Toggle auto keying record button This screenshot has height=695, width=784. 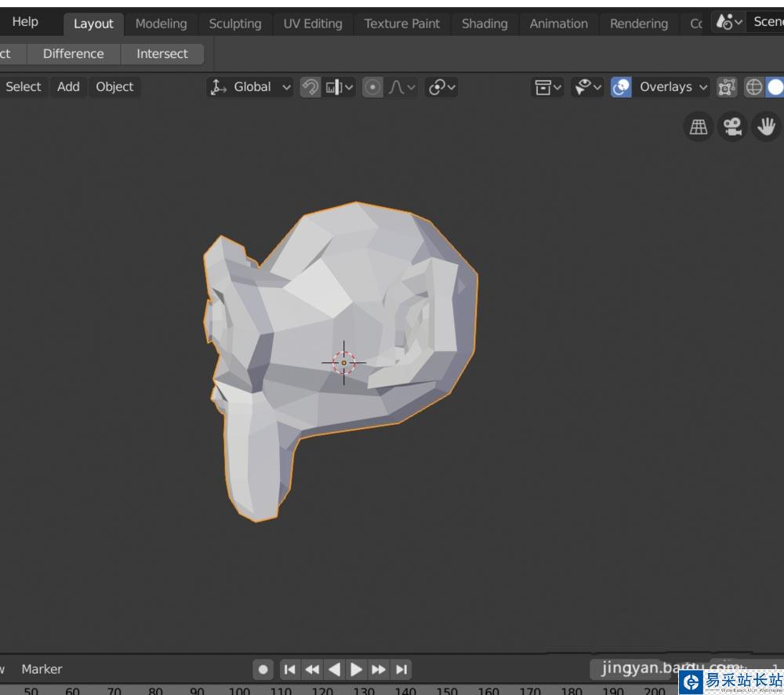pyautogui.click(x=263, y=669)
